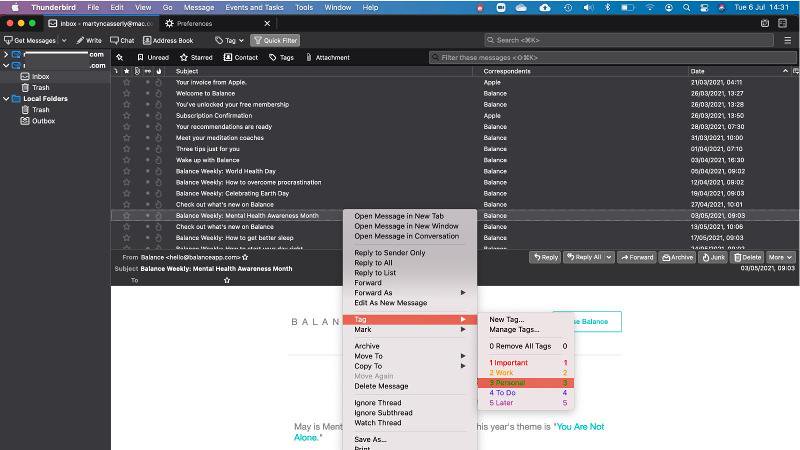Star the 'Welcome to Balance' message
Image resolution: width=800 pixels, height=450 pixels.
127,93
